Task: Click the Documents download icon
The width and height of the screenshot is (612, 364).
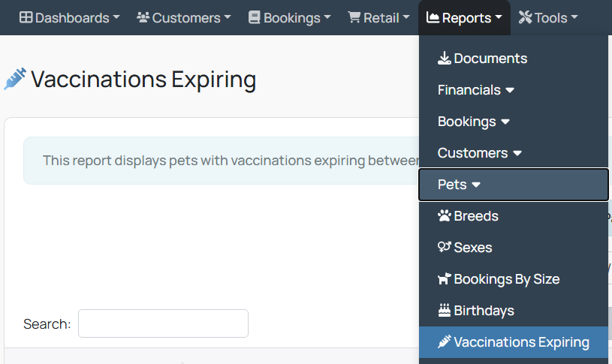Action: coord(444,58)
